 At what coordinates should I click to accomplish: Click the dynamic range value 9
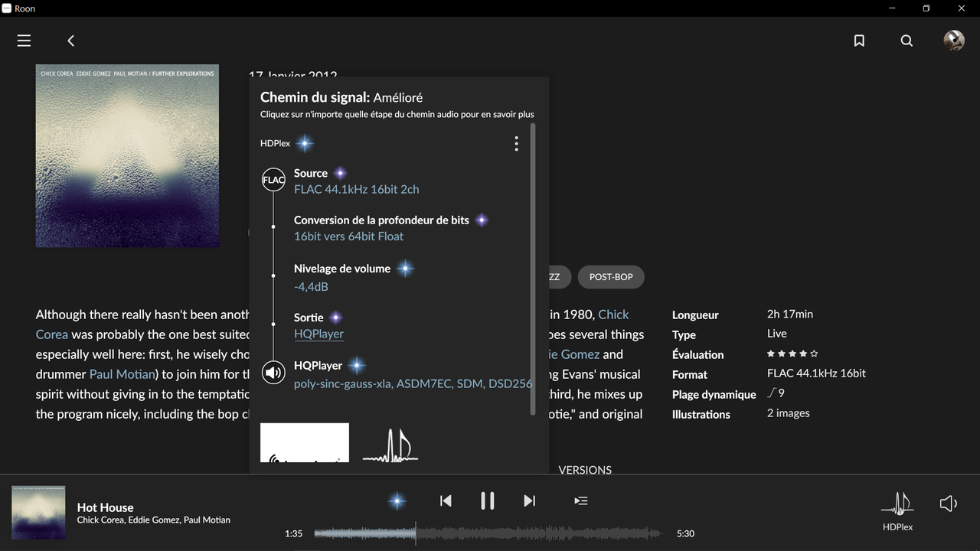776,393
